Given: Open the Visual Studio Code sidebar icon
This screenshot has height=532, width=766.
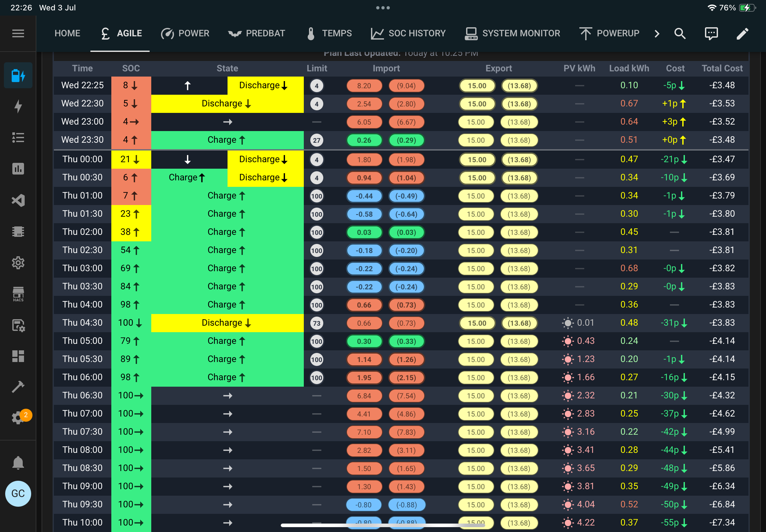Looking at the screenshot, I should [18, 200].
